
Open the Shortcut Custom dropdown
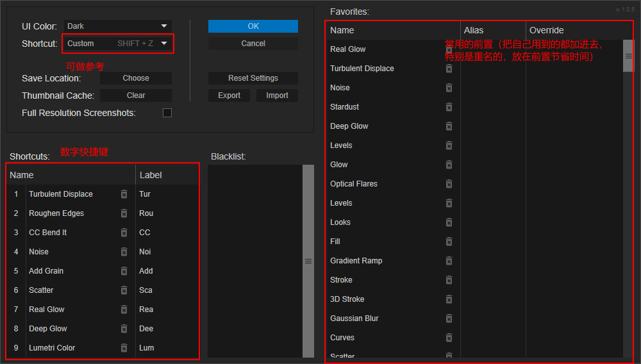(118, 44)
